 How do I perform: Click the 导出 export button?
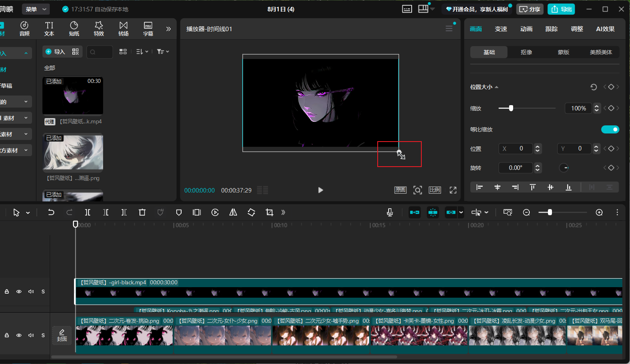tap(561, 9)
